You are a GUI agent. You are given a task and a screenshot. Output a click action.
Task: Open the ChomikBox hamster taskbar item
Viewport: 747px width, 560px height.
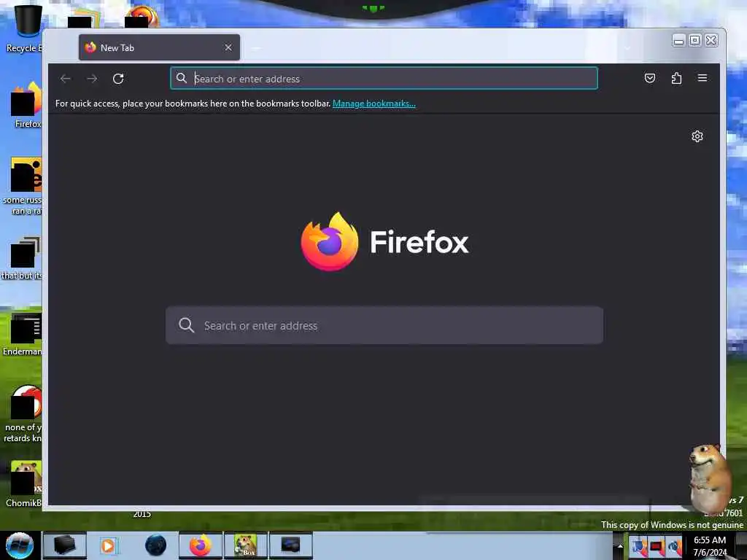point(246,545)
